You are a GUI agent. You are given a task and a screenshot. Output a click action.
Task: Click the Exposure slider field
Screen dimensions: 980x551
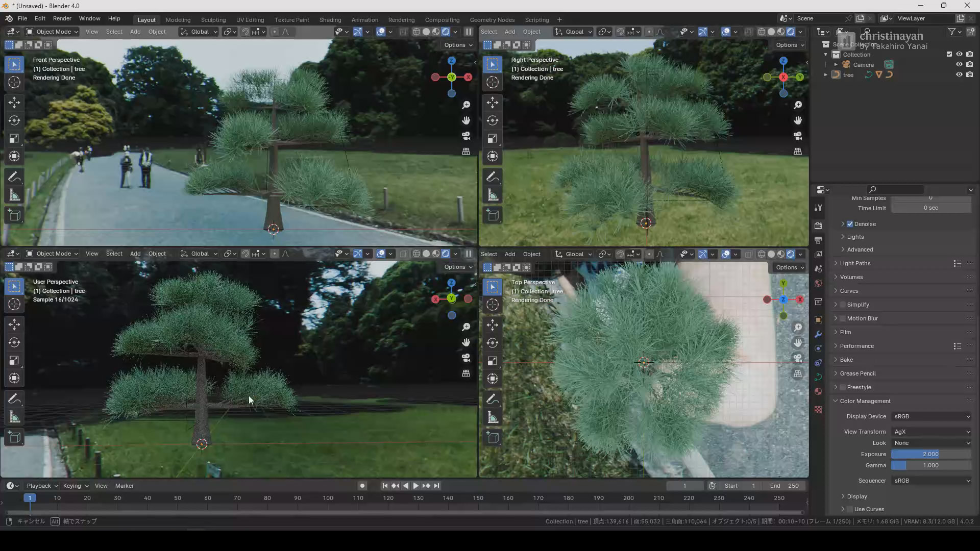tap(930, 454)
